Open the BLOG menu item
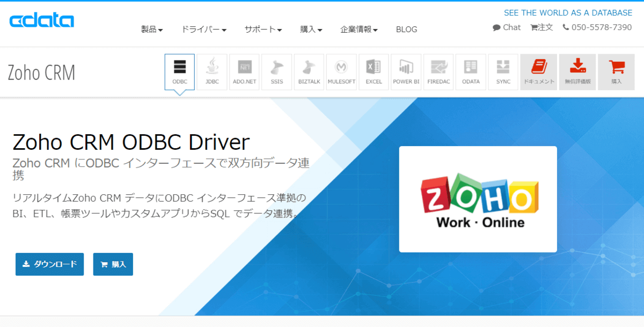This screenshot has width=644, height=327. coord(406,30)
